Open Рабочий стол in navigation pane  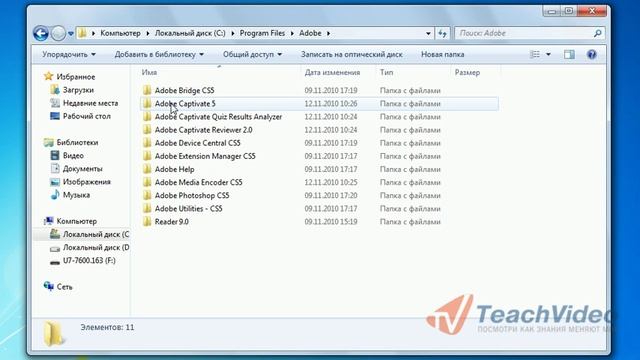point(87,116)
